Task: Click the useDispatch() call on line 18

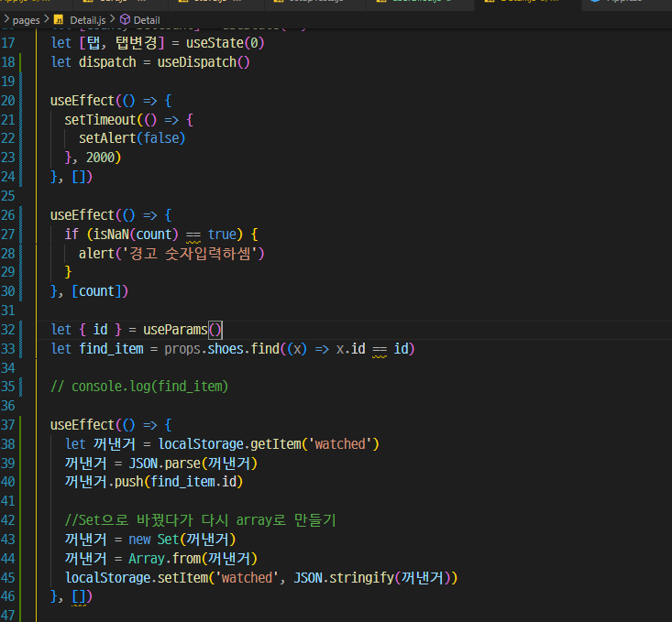Action: click(x=204, y=62)
